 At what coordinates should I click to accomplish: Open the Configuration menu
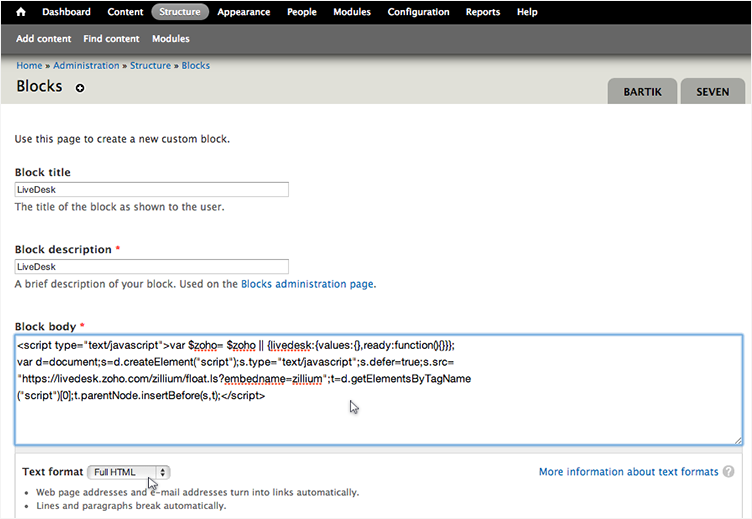point(418,12)
